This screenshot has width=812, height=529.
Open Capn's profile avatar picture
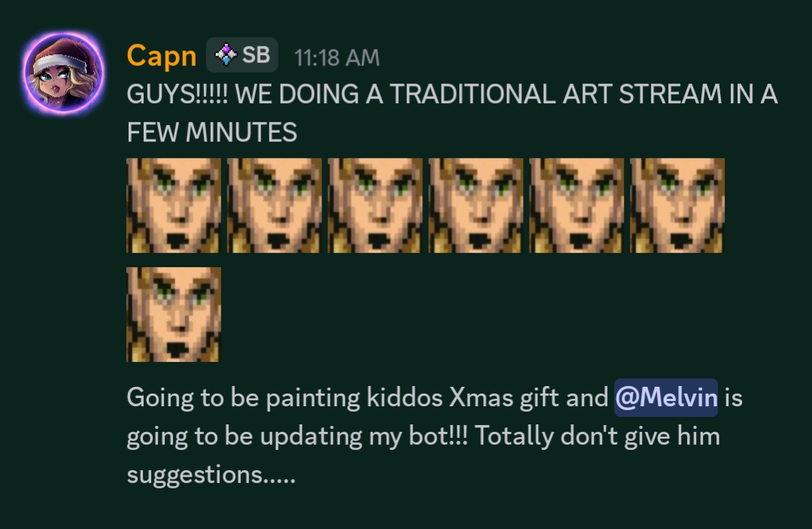(63, 72)
